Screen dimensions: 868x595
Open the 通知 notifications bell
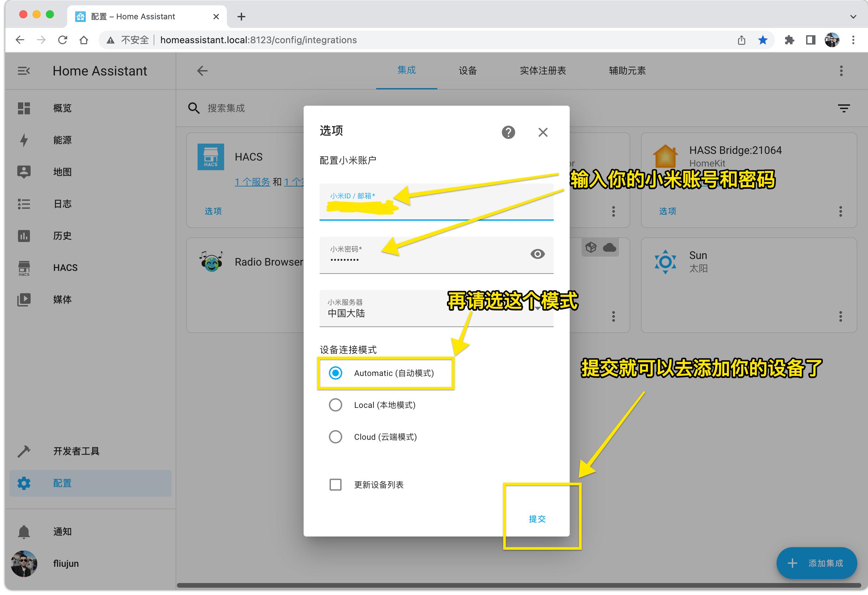(x=24, y=531)
